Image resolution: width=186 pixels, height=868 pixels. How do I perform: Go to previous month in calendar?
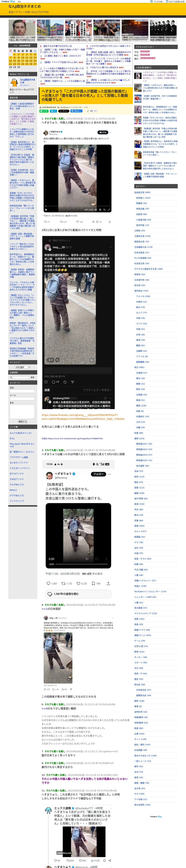[x=15, y=45]
